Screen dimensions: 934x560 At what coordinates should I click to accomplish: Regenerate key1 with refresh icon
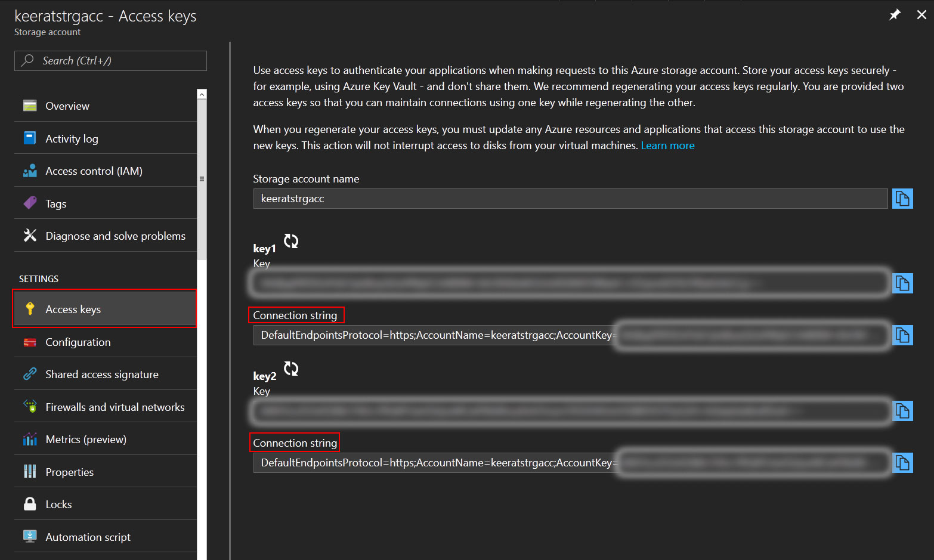tap(291, 241)
